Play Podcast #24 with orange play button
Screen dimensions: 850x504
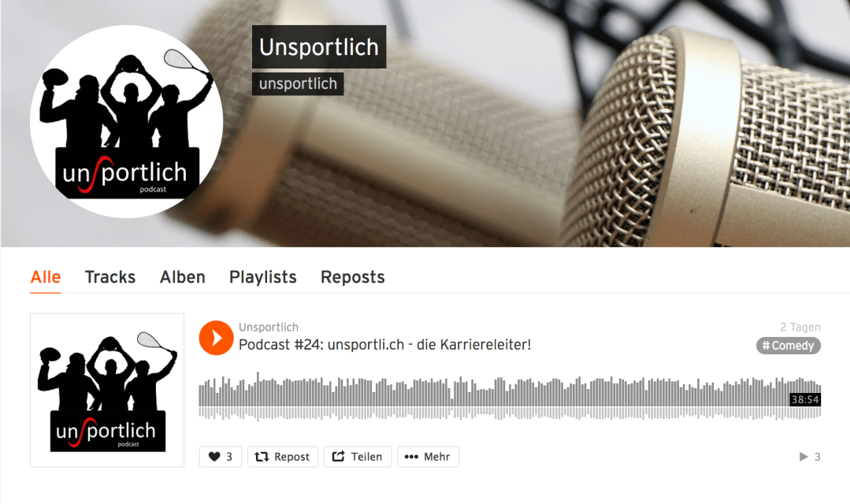tap(216, 338)
